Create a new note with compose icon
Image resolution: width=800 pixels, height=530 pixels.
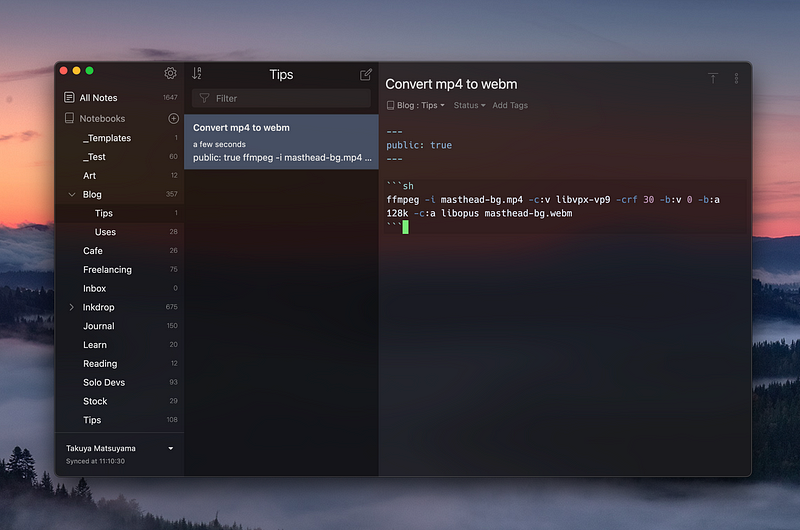366,74
